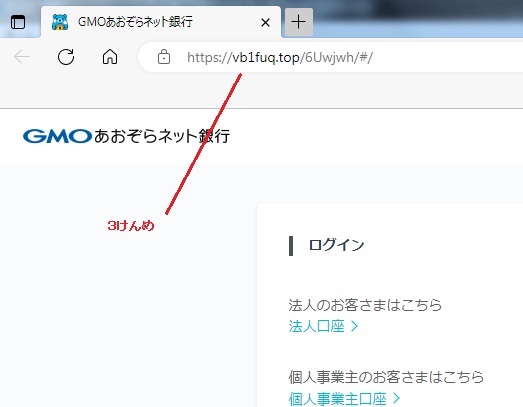Go to the browser home page
This screenshot has width=523, height=407.
110,57
